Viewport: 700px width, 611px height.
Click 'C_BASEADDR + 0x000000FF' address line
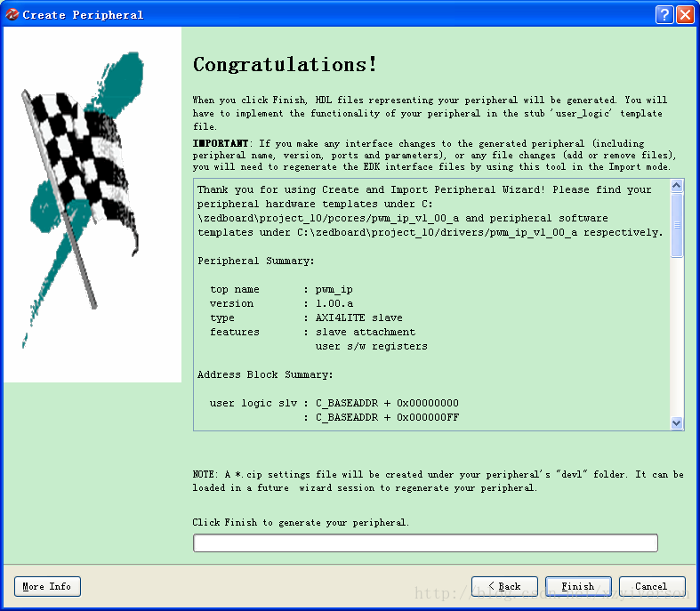tap(382, 417)
